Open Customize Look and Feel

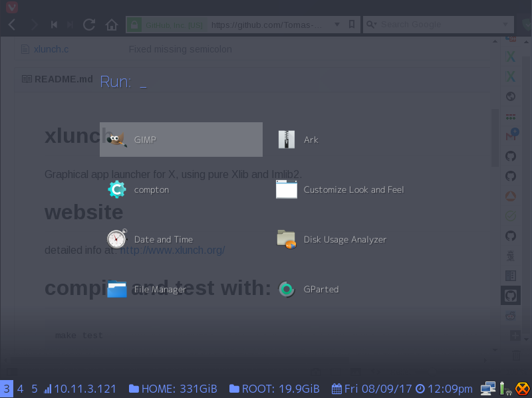click(x=340, y=189)
